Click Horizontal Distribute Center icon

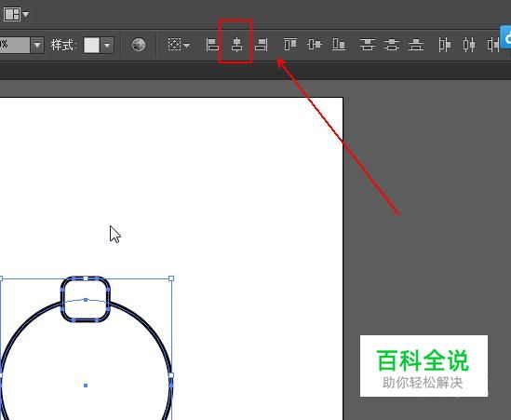click(469, 45)
